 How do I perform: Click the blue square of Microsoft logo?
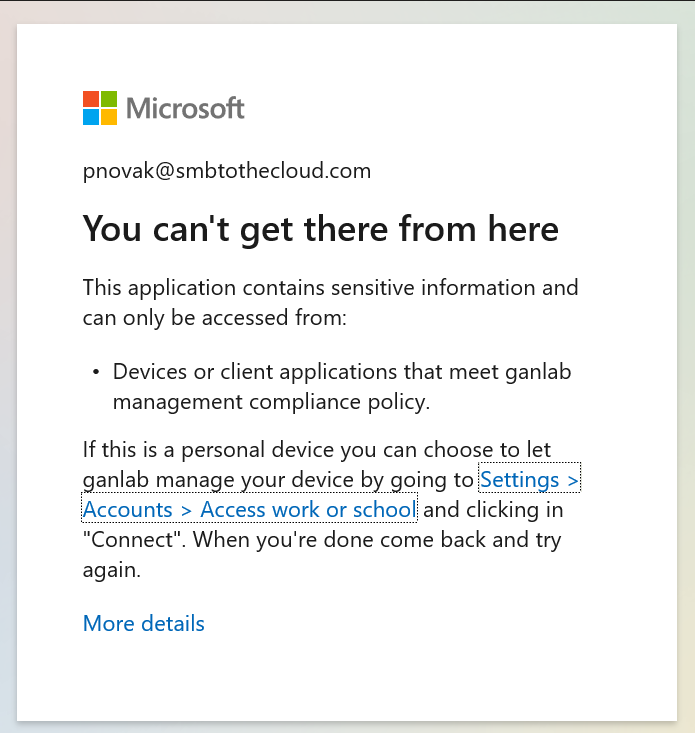(x=91, y=117)
